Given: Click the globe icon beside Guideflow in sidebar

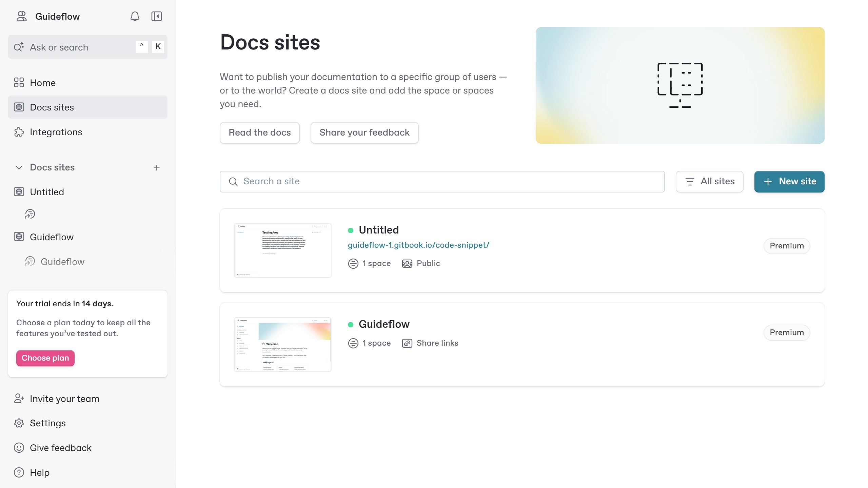Looking at the screenshot, I should 19,237.
